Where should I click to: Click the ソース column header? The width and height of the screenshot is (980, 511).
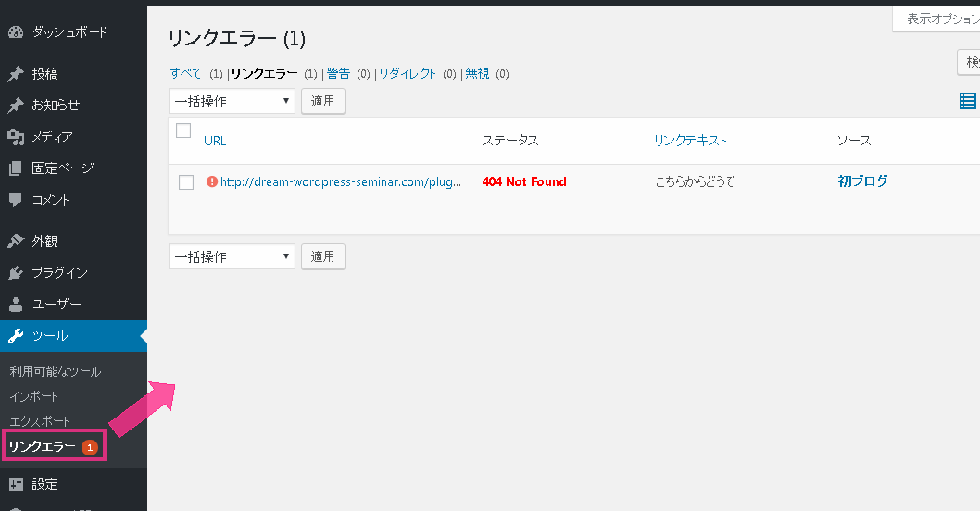point(854,141)
